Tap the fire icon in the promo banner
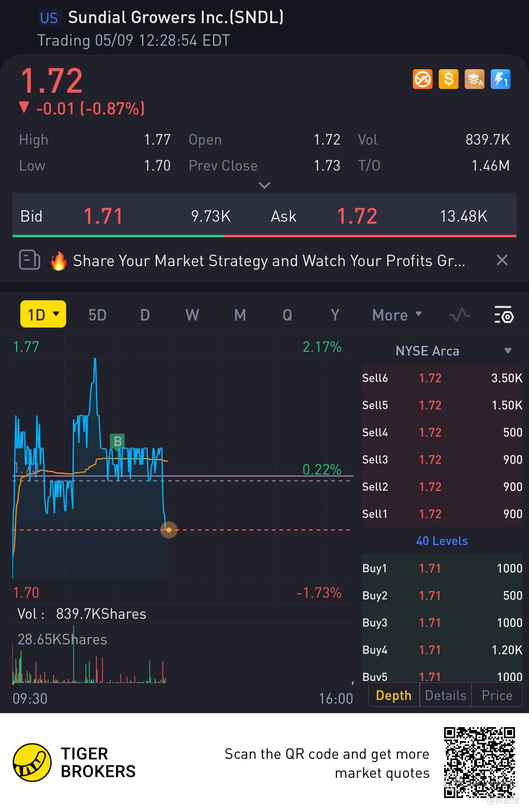The width and height of the screenshot is (529, 812). 59,261
